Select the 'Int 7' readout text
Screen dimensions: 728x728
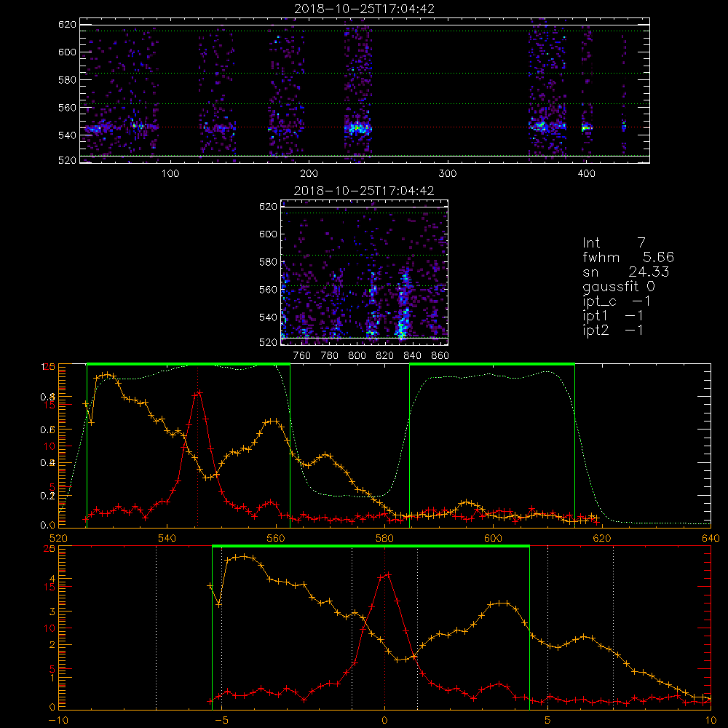614,243
